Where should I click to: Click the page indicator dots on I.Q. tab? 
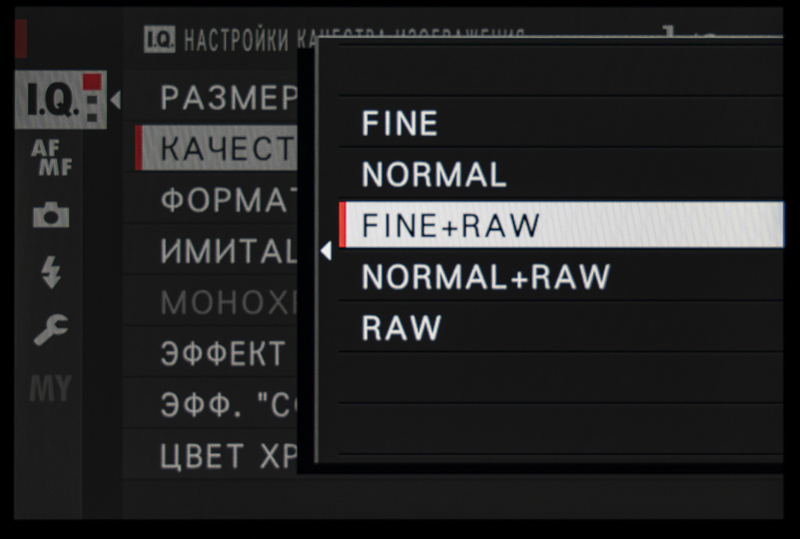[x=94, y=100]
